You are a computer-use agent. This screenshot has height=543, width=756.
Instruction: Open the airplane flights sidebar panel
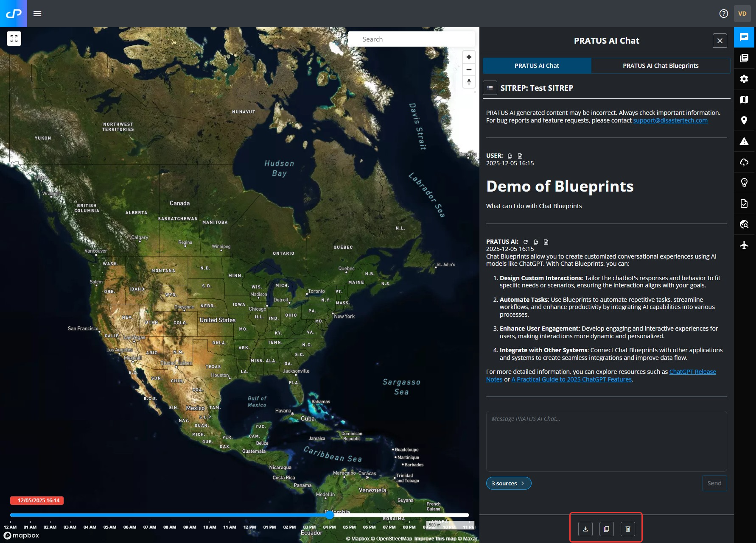click(x=744, y=245)
